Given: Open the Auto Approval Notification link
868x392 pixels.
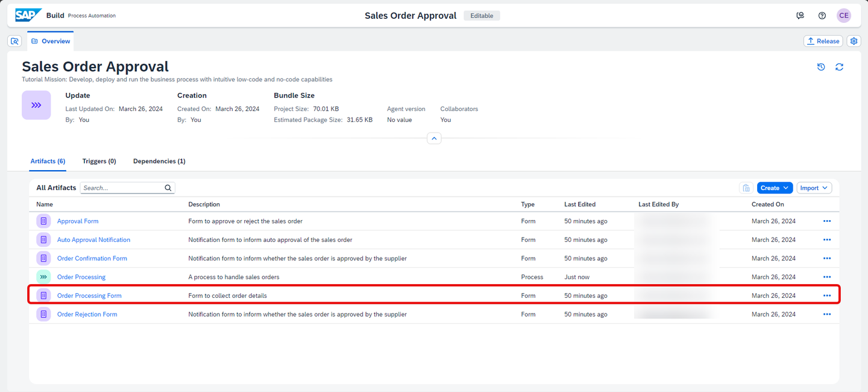Looking at the screenshot, I should click(x=93, y=240).
